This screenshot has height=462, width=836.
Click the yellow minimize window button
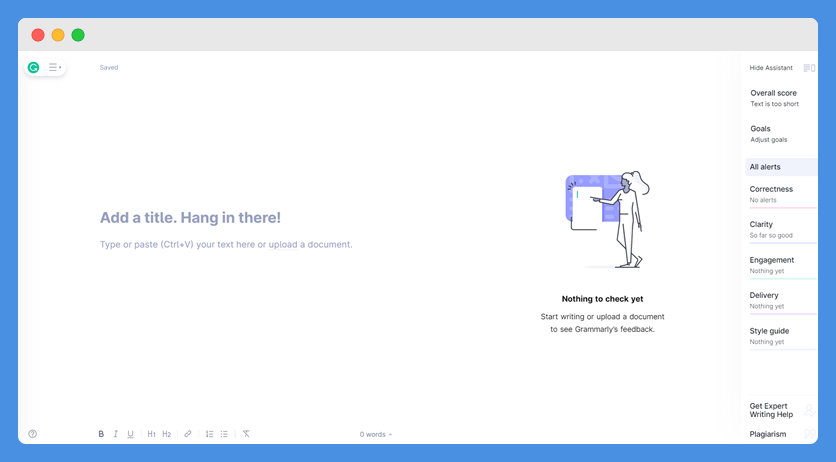58,35
